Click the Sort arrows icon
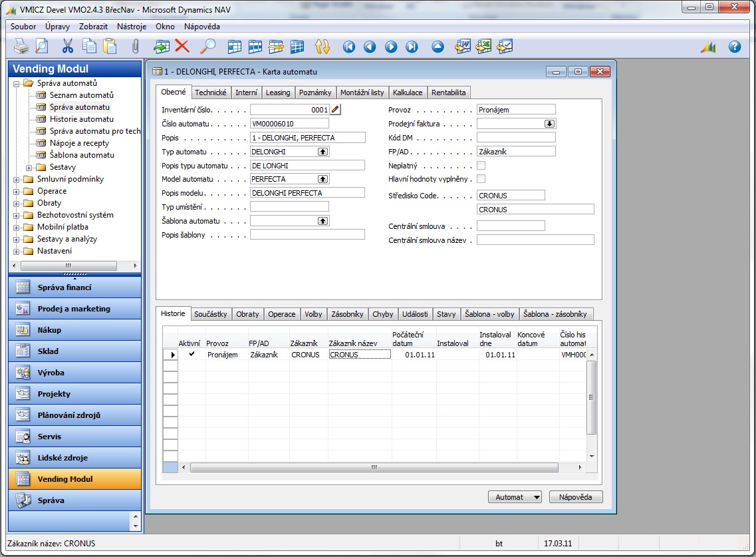Viewport: 756px width, 557px height. pyautogui.click(x=322, y=47)
